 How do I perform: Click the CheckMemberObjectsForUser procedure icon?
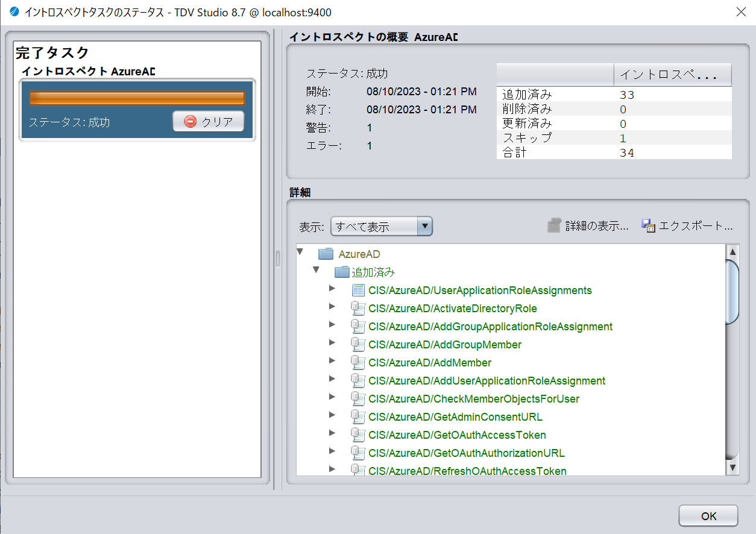(x=359, y=399)
